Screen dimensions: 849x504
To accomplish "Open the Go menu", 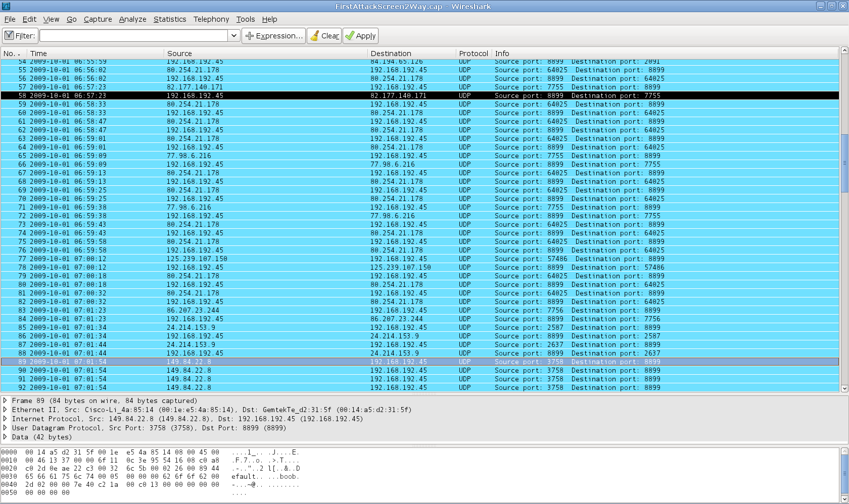I will pos(72,19).
